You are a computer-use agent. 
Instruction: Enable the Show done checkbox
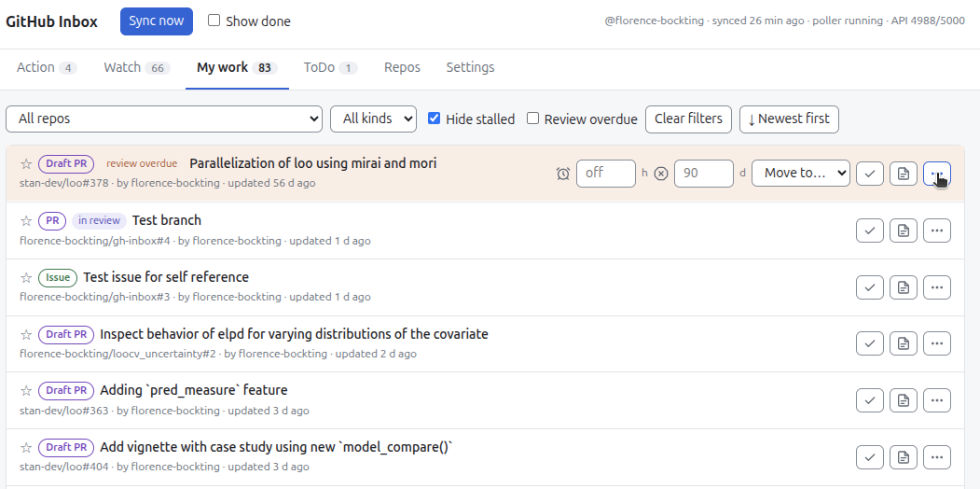coord(214,20)
